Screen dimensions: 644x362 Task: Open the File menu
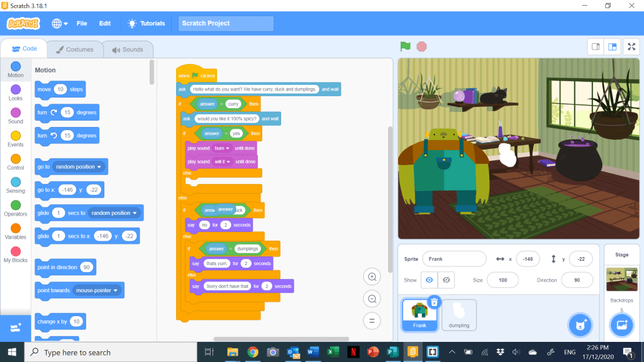[x=82, y=23]
